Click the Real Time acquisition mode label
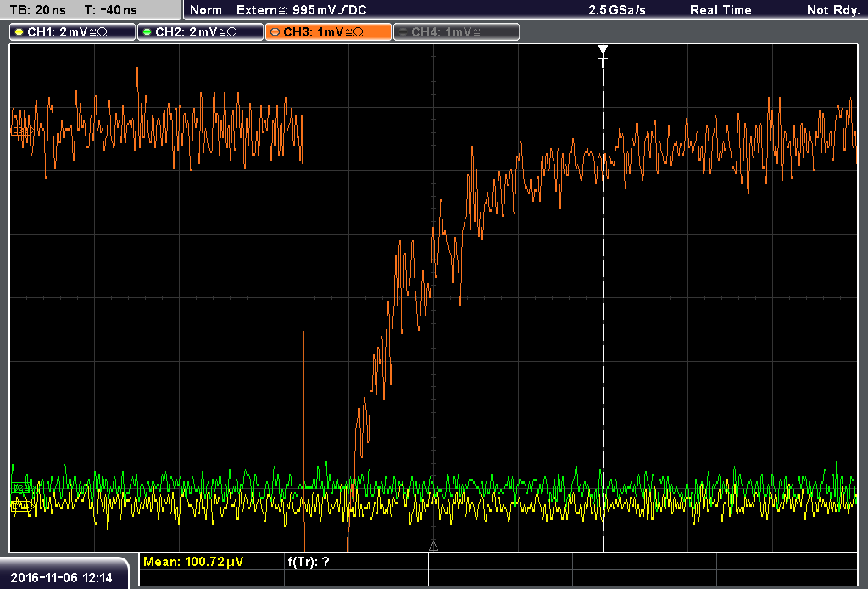The image size is (868, 589). click(x=721, y=10)
